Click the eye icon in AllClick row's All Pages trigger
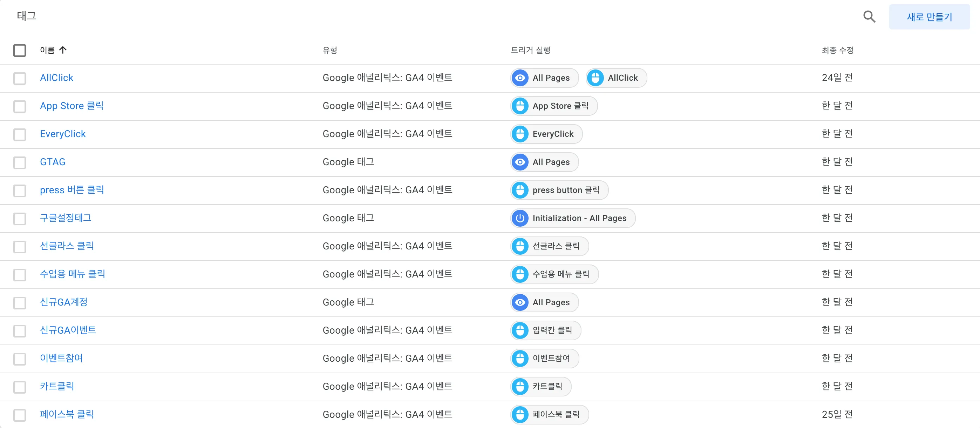Viewport: 980px width, 428px height. point(520,78)
